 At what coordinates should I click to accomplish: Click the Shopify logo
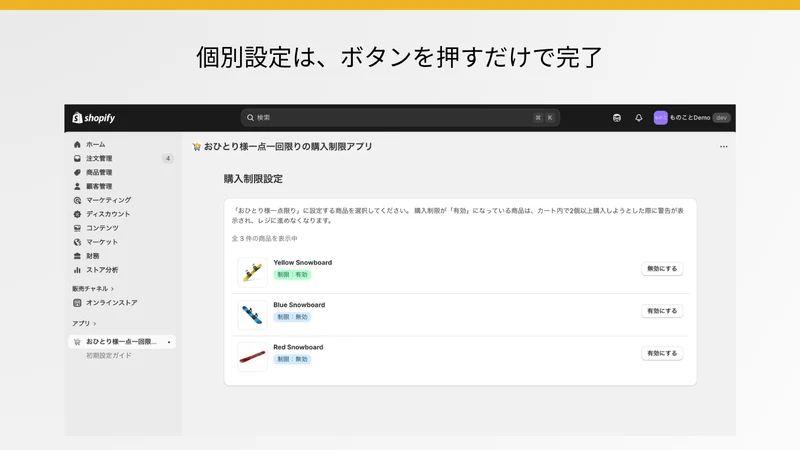tap(94, 118)
